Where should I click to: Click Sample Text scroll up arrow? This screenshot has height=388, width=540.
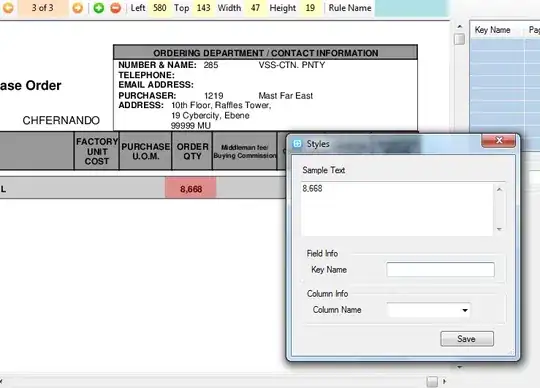499,189
